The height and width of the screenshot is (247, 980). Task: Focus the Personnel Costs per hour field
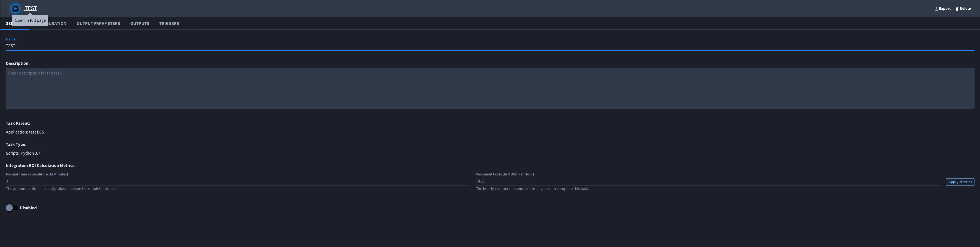708,181
